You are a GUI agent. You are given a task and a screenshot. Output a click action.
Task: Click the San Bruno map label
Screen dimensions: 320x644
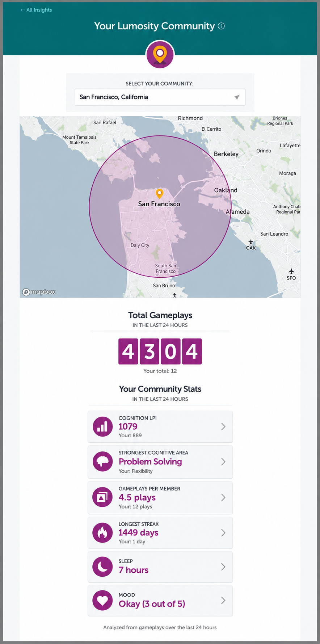click(164, 286)
